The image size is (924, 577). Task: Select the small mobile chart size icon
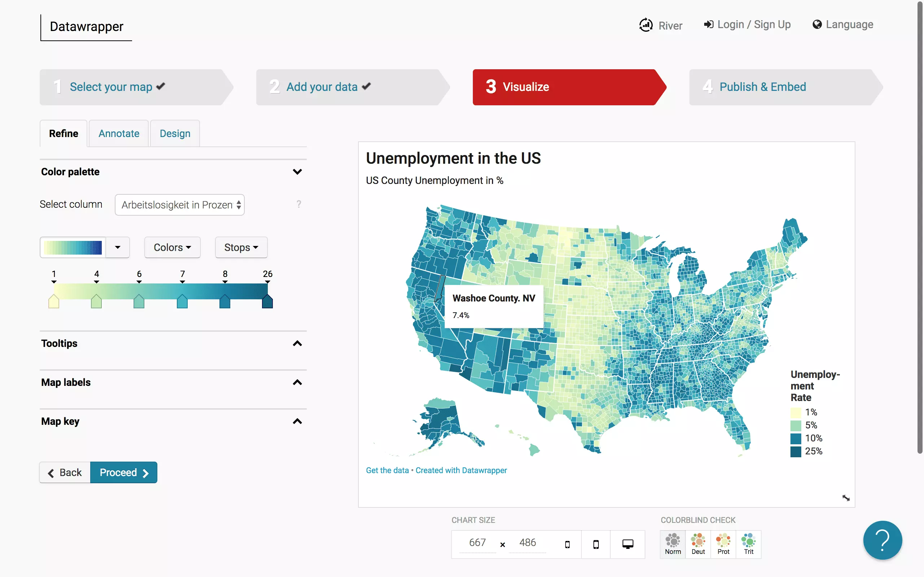coord(567,544)
